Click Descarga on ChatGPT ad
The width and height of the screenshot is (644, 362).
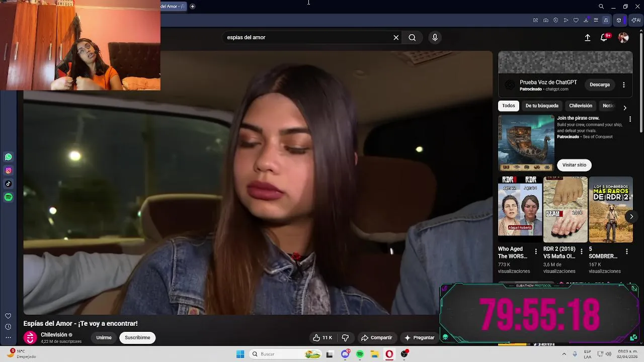pyautogui.click(x=600, y=84)
